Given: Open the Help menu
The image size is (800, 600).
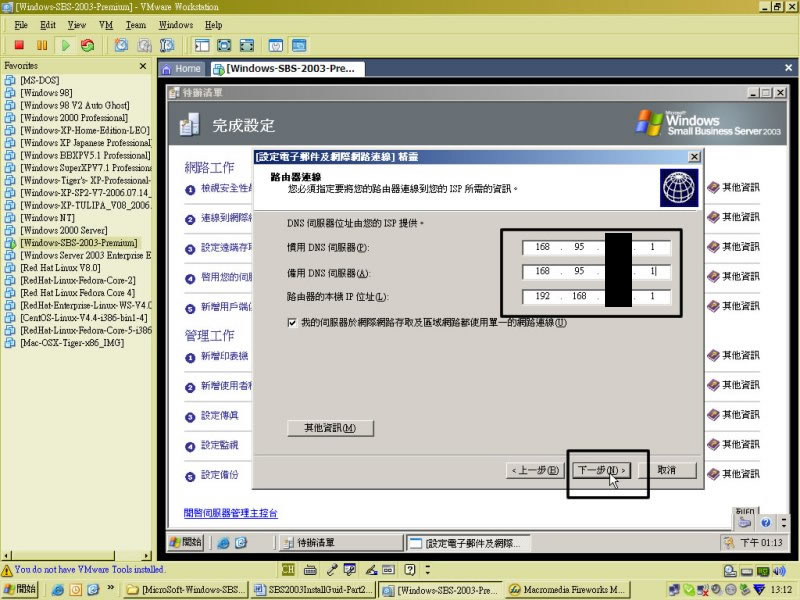Looking at the screenshot, I should 213,25.
